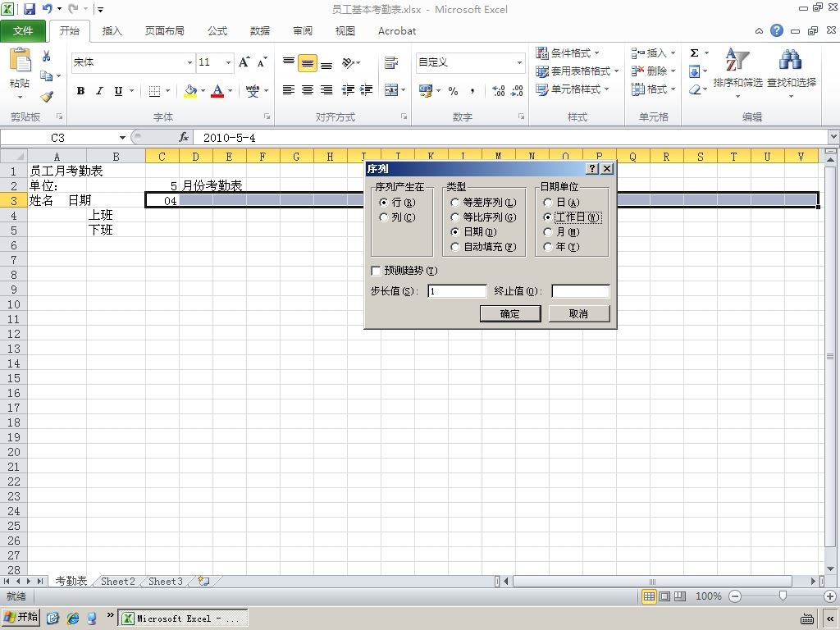Open Find and Select binoculars tool
The width and height of the screenshot is (840, 630).
click(x=792, y=73)
